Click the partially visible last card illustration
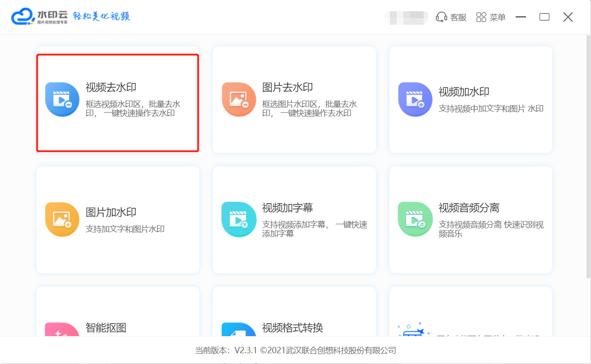Viewport: 591px width, 364px height. [x=413, y=329]
